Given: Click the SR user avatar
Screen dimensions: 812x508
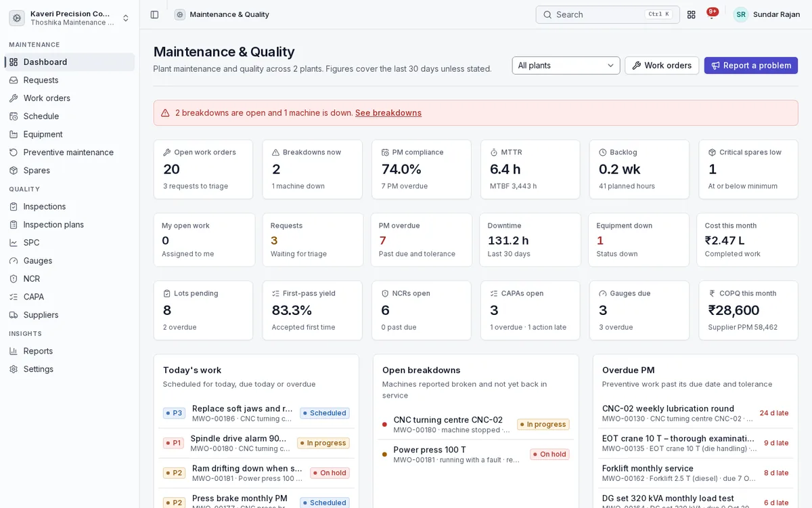Looking at the screenshot, I should pos(741,14).
